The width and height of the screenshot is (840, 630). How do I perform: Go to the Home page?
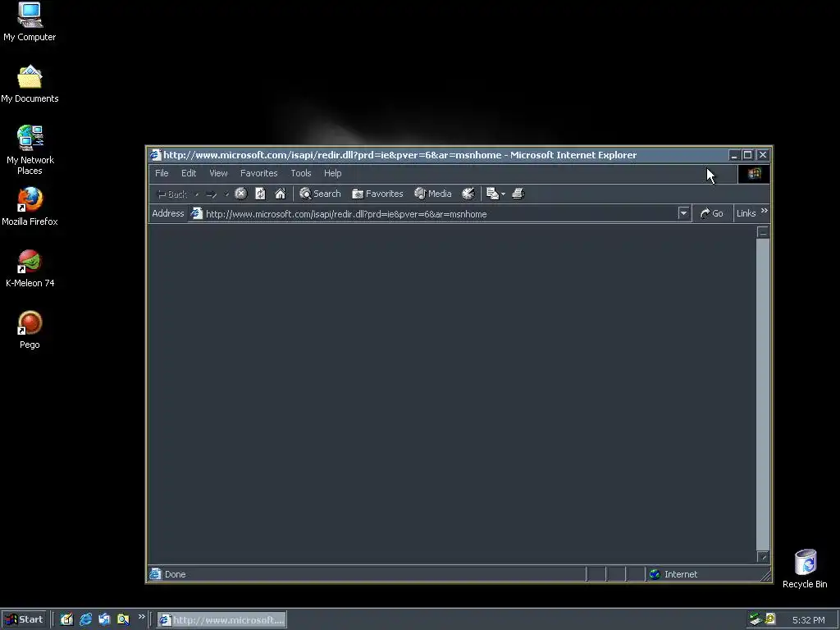pos(281,194)
